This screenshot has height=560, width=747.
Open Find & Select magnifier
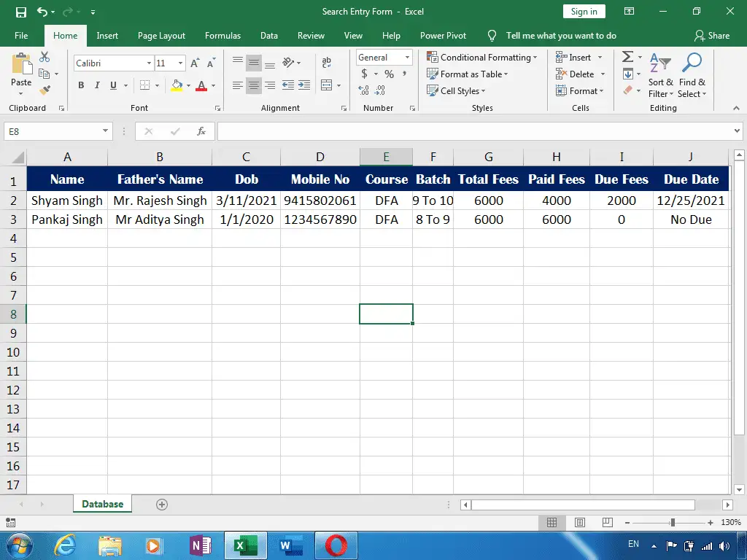(692, 76)
